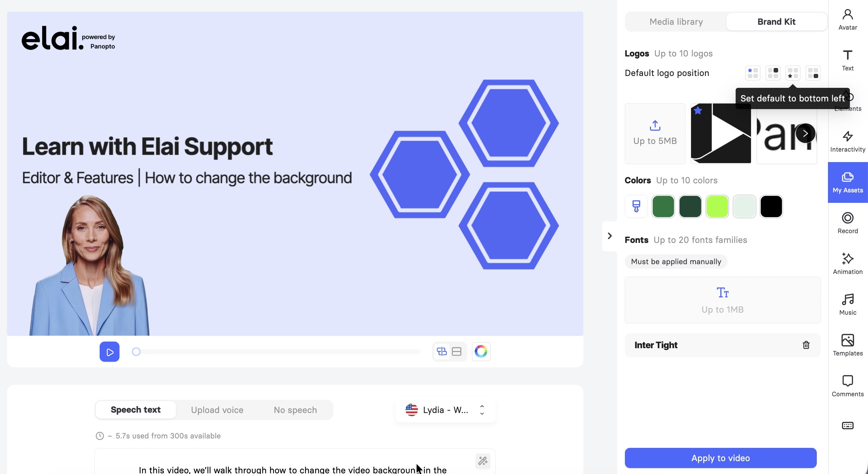Show next logos with arrow button
This screenshot has width=868, height=474.
pos(805,133)
